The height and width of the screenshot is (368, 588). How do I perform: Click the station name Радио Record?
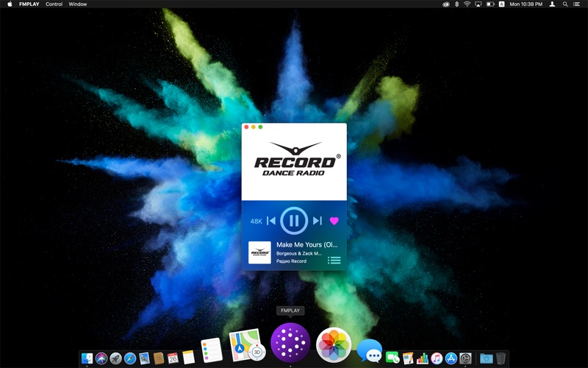tap(291, 261)
